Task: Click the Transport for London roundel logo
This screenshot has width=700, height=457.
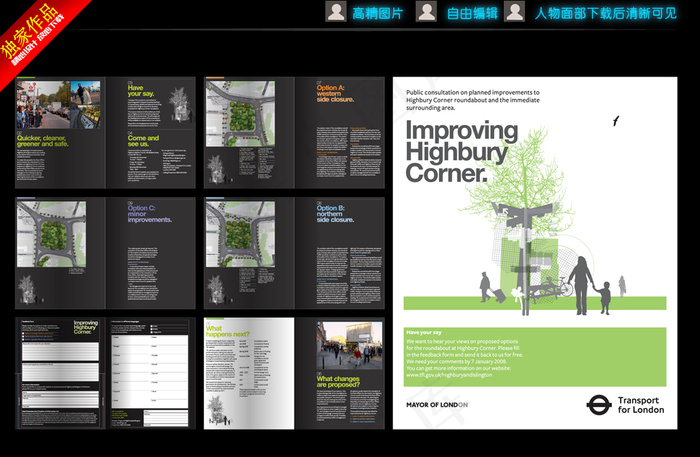Action: tap(599, 405)
